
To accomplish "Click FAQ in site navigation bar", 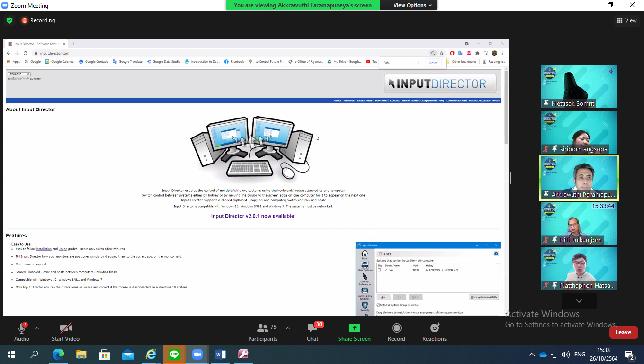I will (x=441, y=100).
